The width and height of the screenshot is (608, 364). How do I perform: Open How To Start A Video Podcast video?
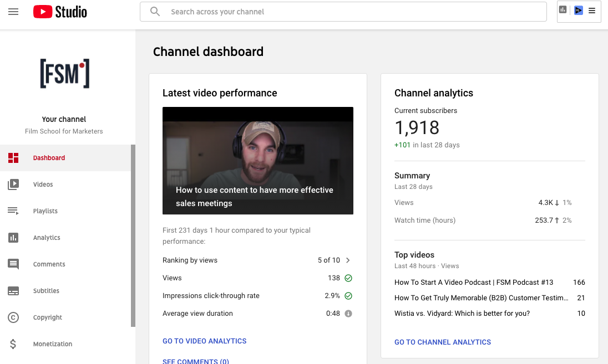(x=473, y=283)
